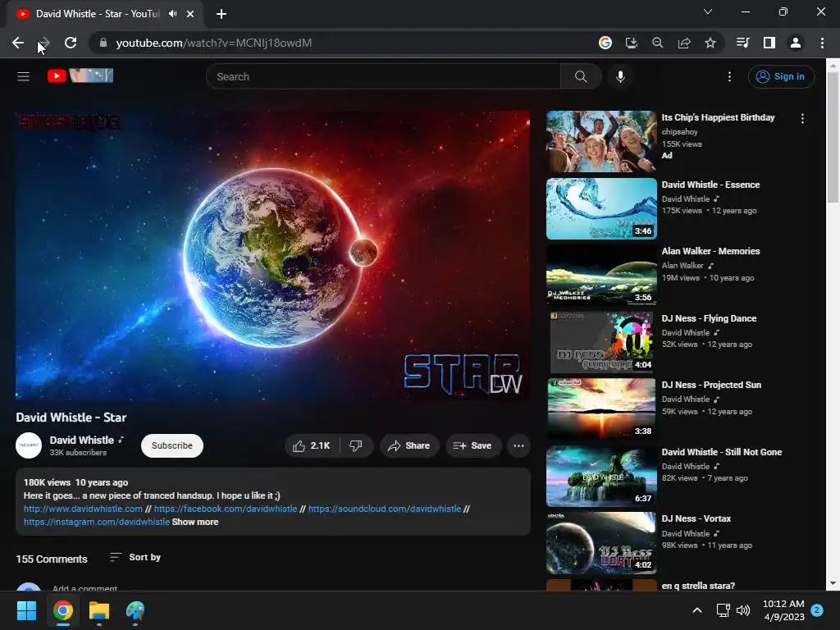This screenshot has width=840, height=630.
Task: Open the Chrome three-dot menu
Action: point(822,43)
